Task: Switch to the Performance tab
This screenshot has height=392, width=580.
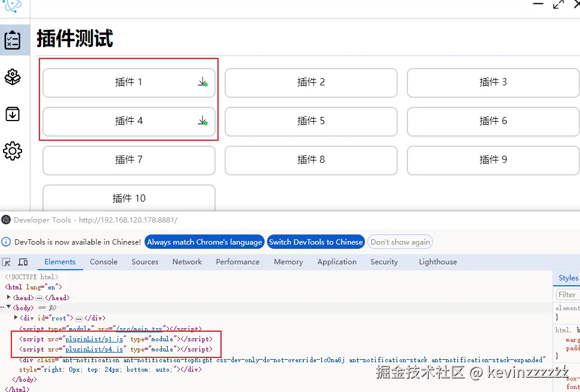Action: pos(238,262)
